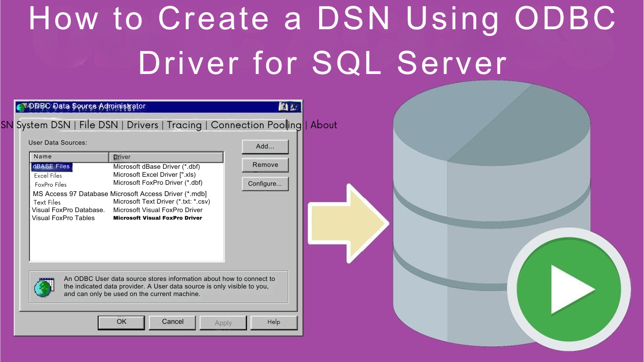Viewport: 644px width, 362px height.
Task: Click the ODBC Data Source Administrator title icon
Action: 21,107
